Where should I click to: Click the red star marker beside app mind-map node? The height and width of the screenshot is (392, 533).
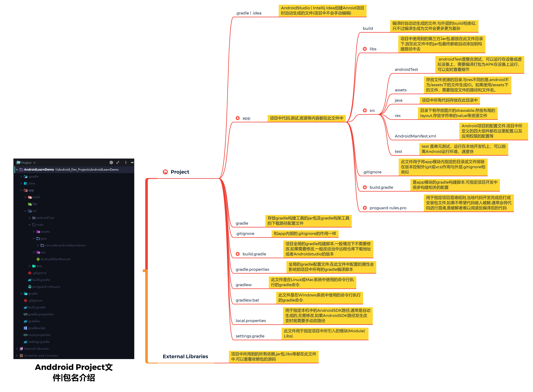pos(238,118)
